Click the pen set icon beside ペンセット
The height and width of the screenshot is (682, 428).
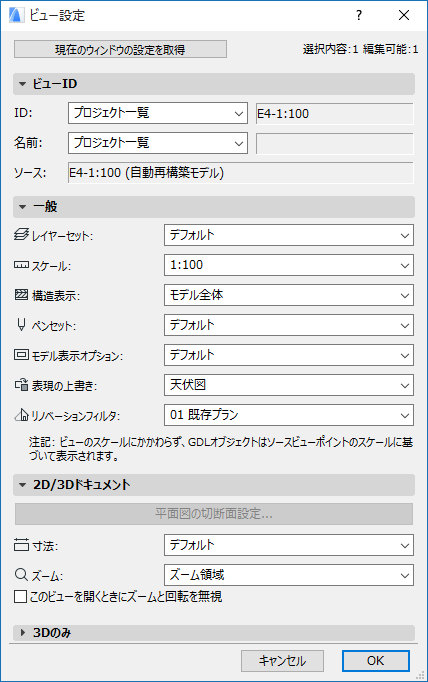click(21, 325)
